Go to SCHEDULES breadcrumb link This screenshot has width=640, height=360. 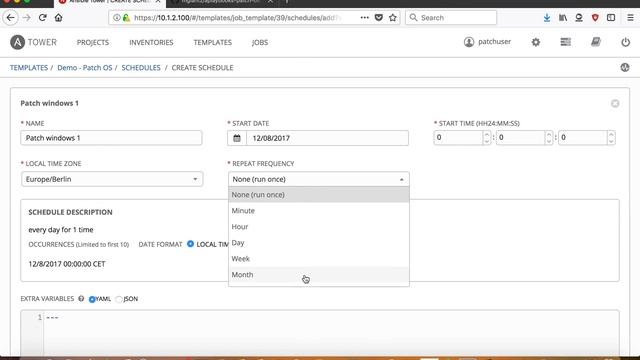[141, 68]
